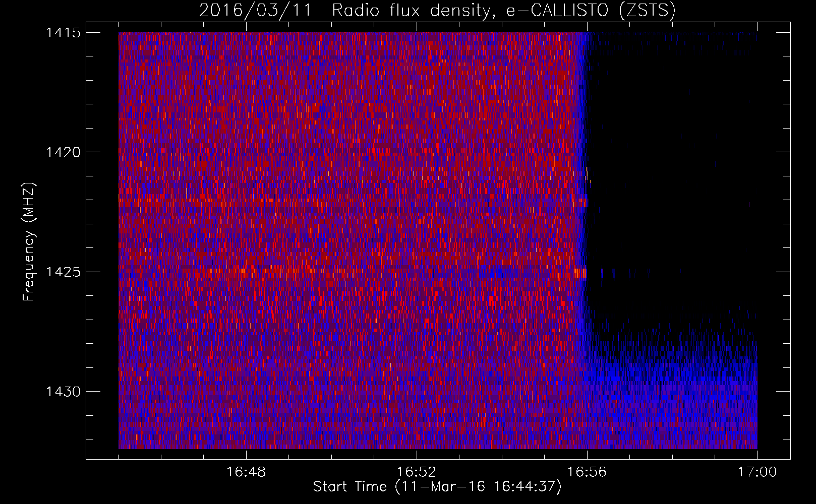Select the 16:52 time tick label
This screenshot has height=504, width=816.
[x=417, y=472]
